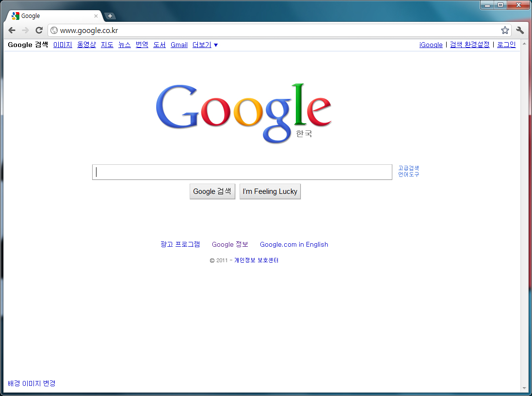The height and width of the screenshot is (396, 532).
Task: Open the 뉴스 news link
Action: point(125,45)
